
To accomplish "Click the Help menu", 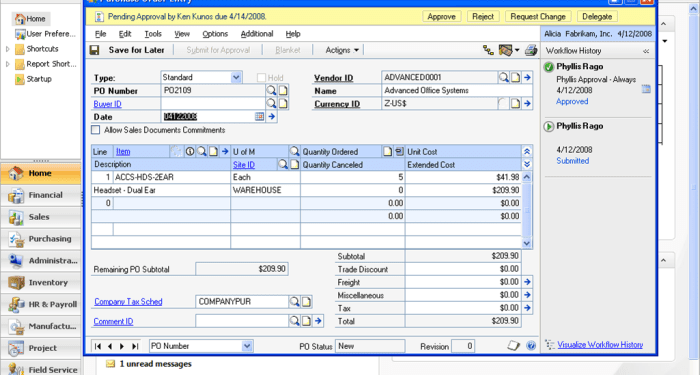I will (x=293, y=34).
